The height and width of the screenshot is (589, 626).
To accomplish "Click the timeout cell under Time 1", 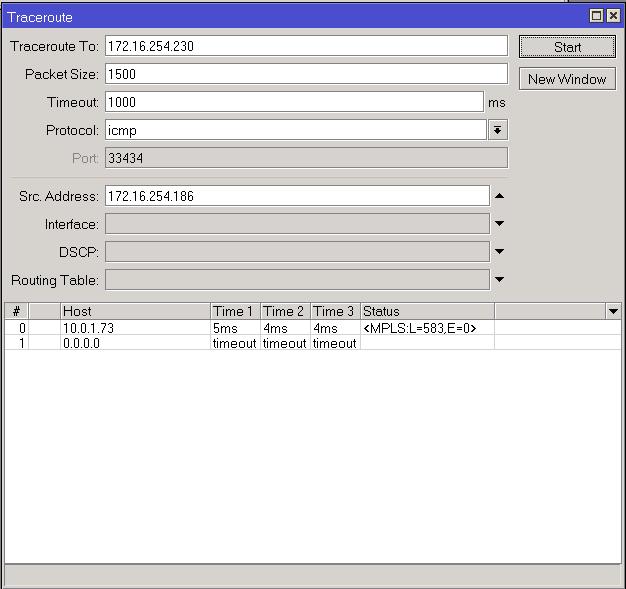I will coord(235,343).
